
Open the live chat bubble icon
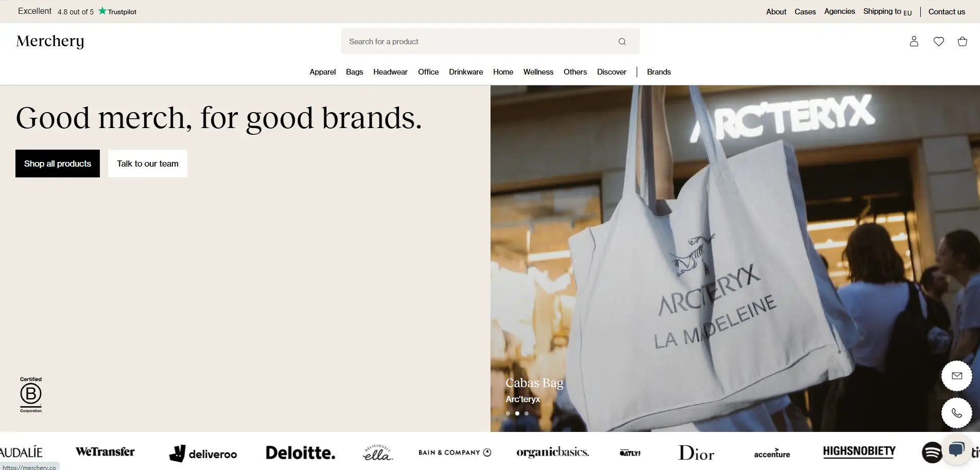(957, 449)
